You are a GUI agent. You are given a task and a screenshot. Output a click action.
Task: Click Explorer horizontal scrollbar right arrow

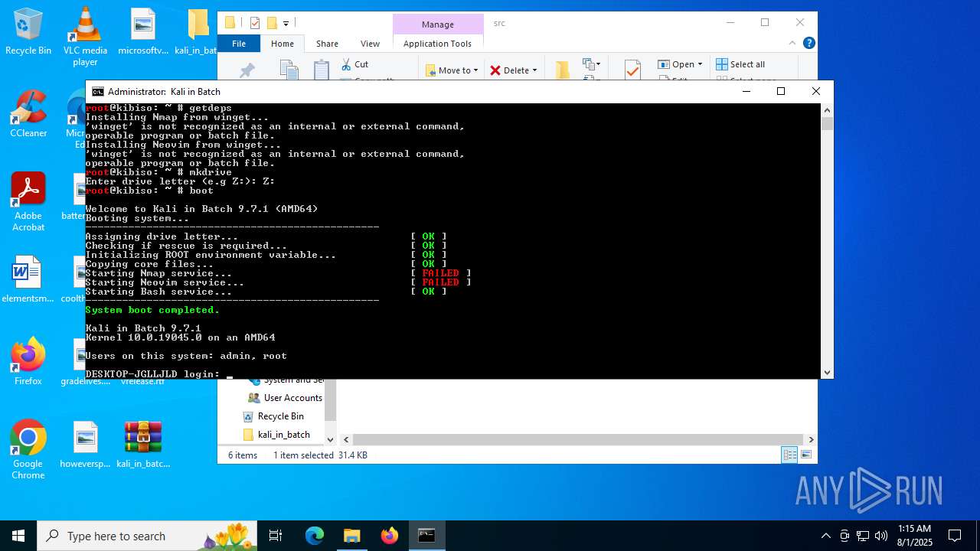pyautogui.click(x=811, y=439)
